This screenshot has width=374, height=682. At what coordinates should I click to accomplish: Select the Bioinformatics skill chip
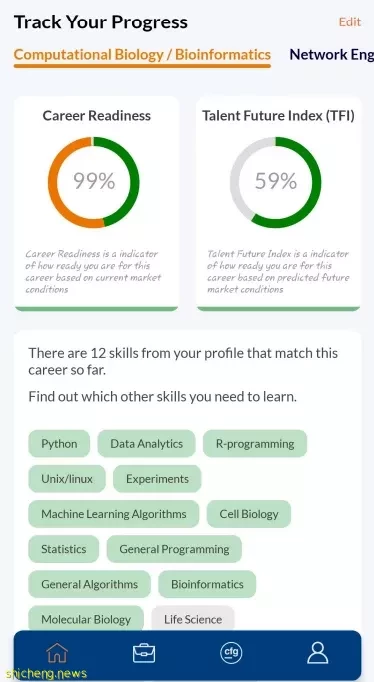pyautogui.click(x=207, y=584)
